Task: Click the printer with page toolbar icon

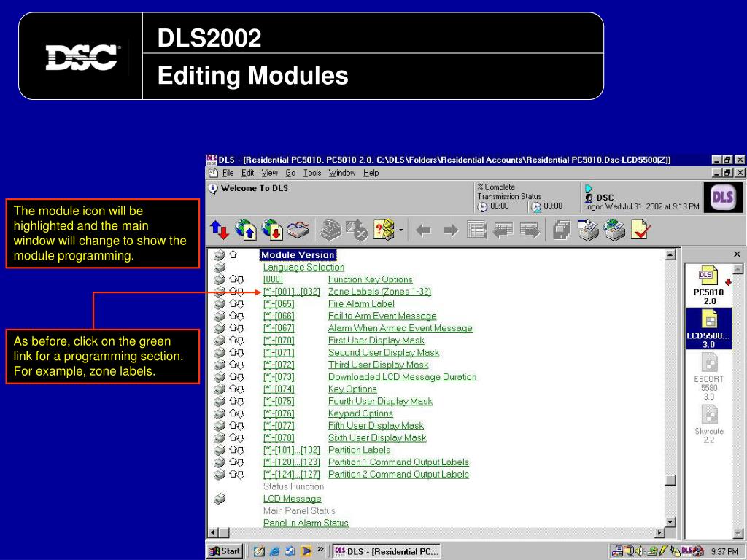Action: (x=589, y=230)
